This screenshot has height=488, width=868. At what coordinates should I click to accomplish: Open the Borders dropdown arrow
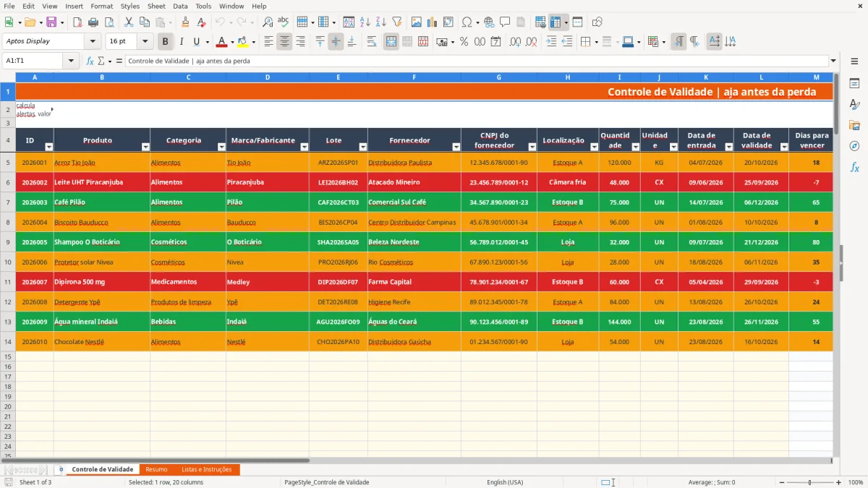point(598,42)
